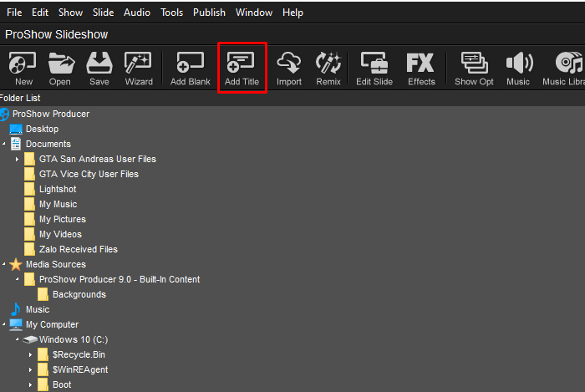Screen dimensions: 585x392
Task: Click the ProShow Slideshow title text
Action: pyautogui.click(x=56, y=35)
